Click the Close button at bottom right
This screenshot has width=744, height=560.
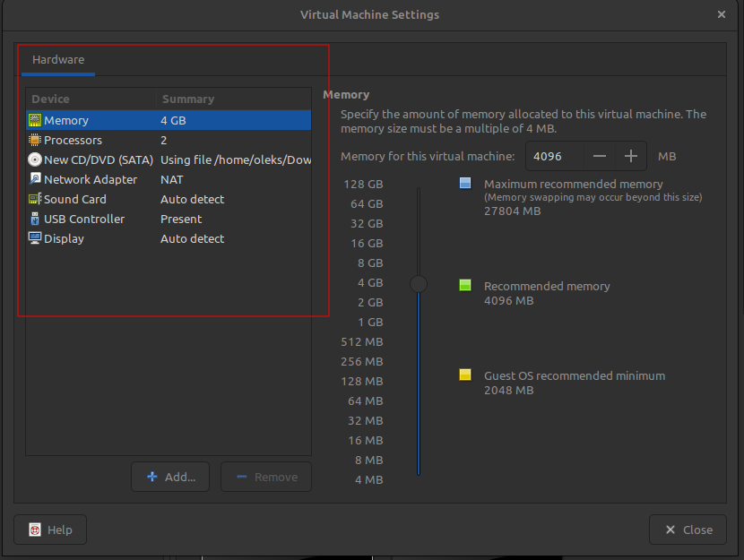688,530
